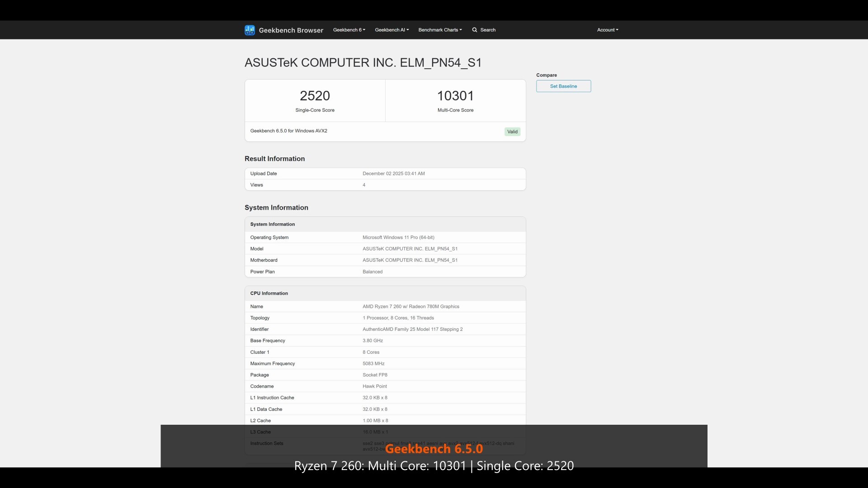Screen dimensions: 868x488
Task: Click the Valid result badge
Action: pyautogui.click(x=512, y=131)
